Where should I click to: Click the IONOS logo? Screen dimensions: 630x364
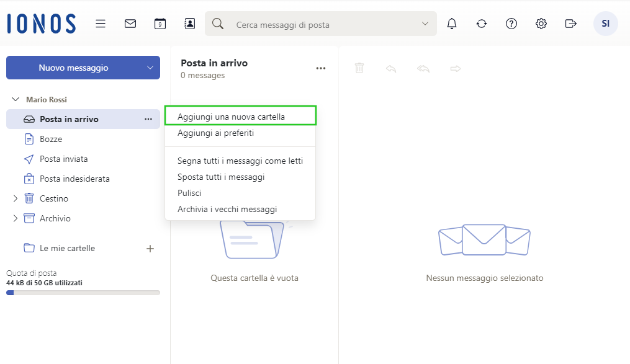42,24
